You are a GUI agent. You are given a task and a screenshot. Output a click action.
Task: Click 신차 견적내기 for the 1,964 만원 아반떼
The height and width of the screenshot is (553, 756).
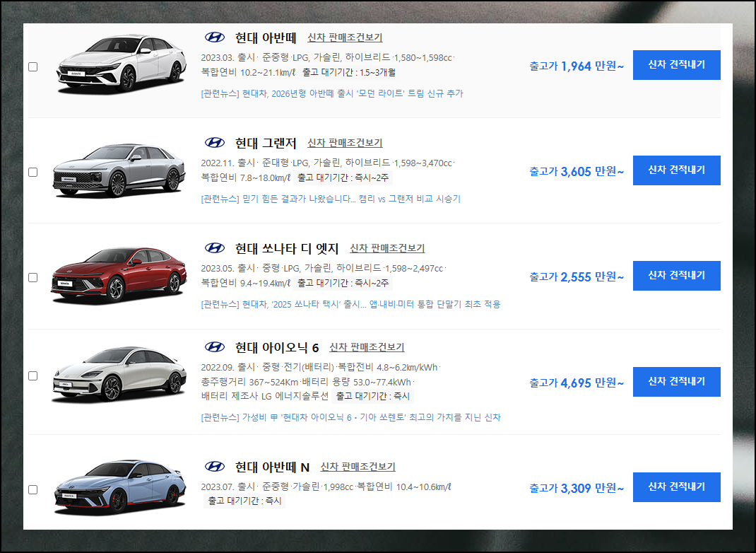676,64
